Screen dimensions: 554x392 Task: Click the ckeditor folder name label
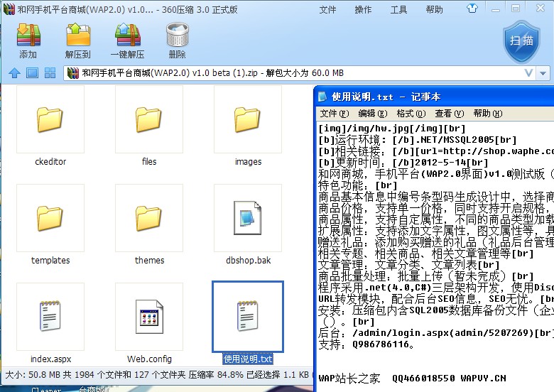click(50, 162)
